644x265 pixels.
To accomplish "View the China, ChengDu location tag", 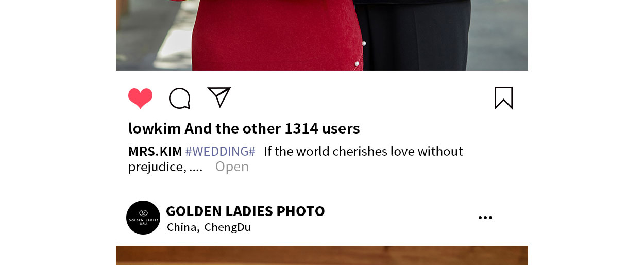I will [209, 227].
